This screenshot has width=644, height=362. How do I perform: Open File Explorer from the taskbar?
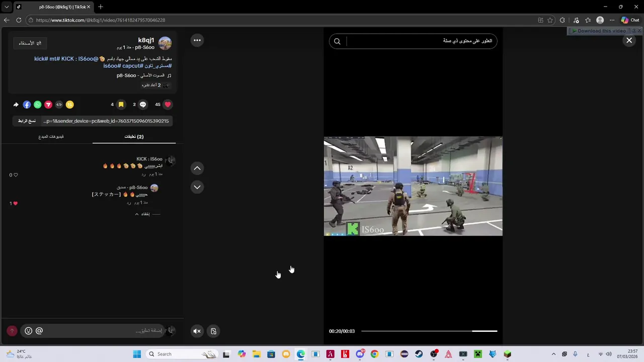[x=256, y=354]
